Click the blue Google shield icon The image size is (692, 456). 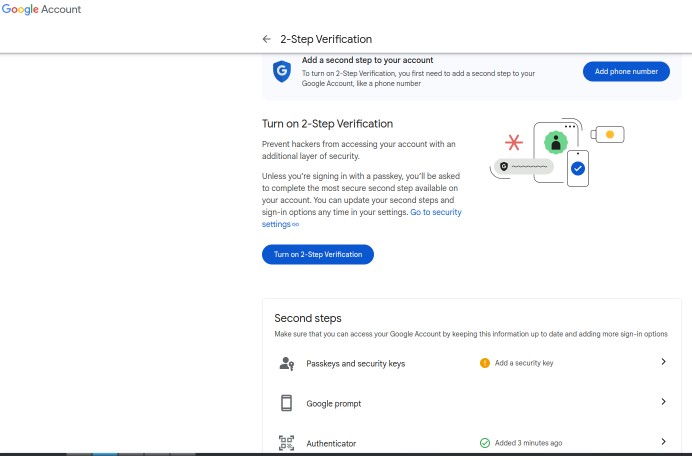pyautogui.click(x=281, y=71)
